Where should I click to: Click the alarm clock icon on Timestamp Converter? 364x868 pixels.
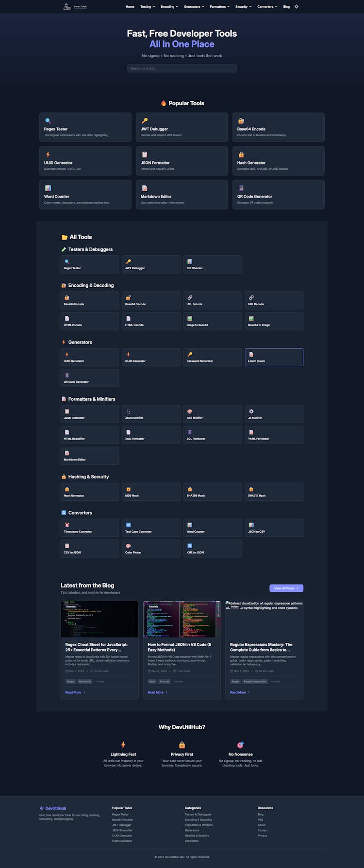pos(67,525)
